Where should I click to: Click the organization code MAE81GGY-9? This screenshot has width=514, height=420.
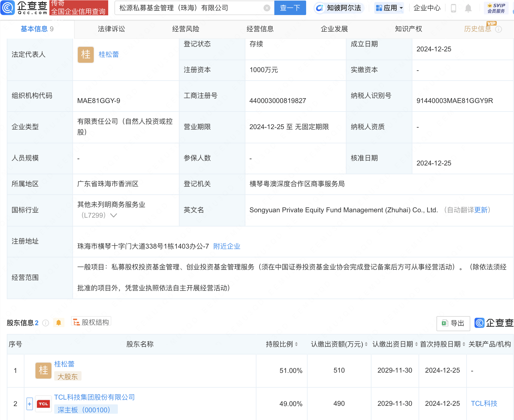point(99,101)
